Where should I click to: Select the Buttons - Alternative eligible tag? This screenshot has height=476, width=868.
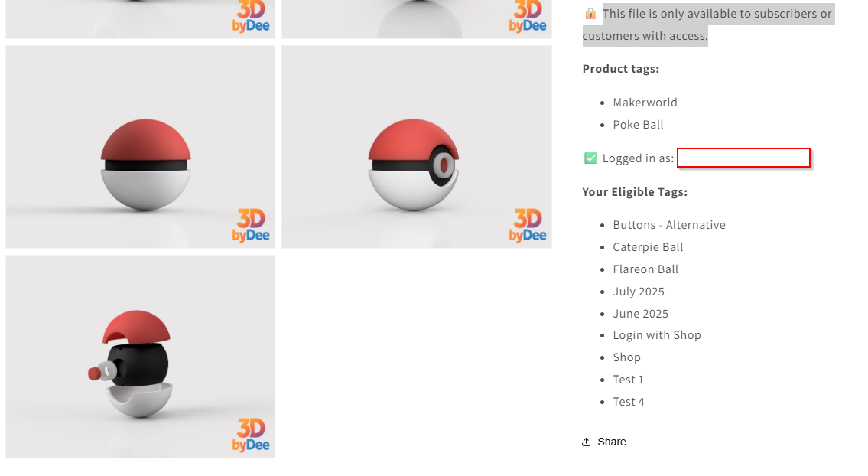pos(668,225)
